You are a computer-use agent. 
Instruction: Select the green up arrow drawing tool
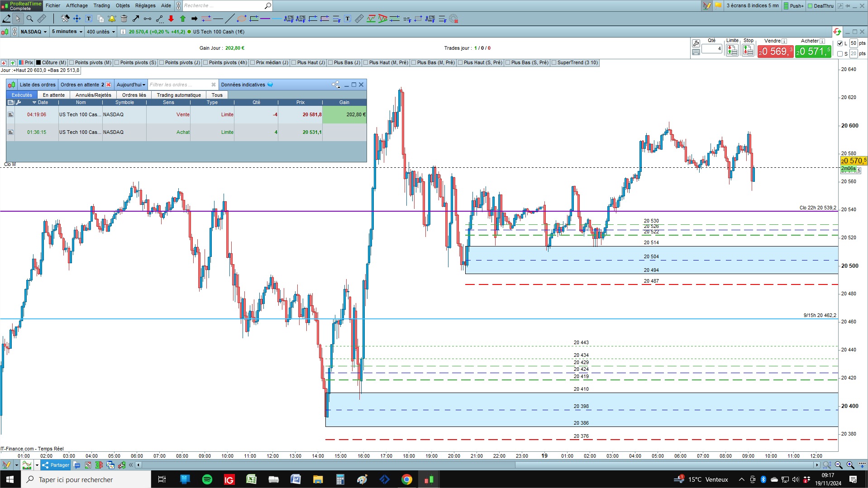183,19
